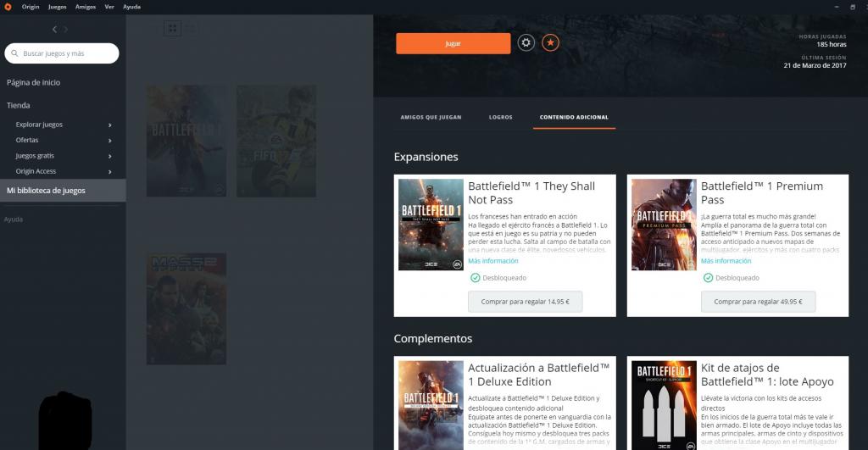Screen dimensions: 868x450
Task: Click Desbloqueado check icon for Premium Pass
Action: [708, 278]
